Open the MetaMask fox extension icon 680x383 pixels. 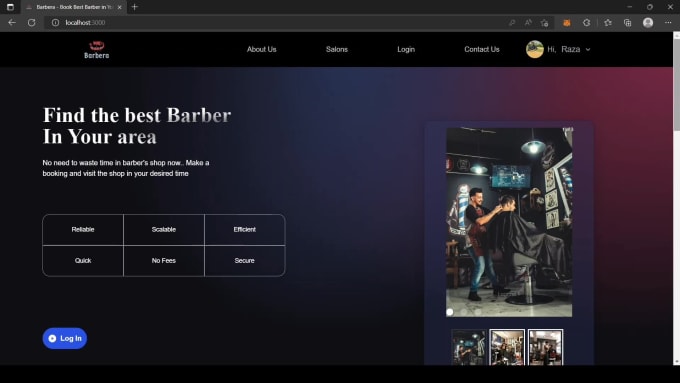point(567,23)
